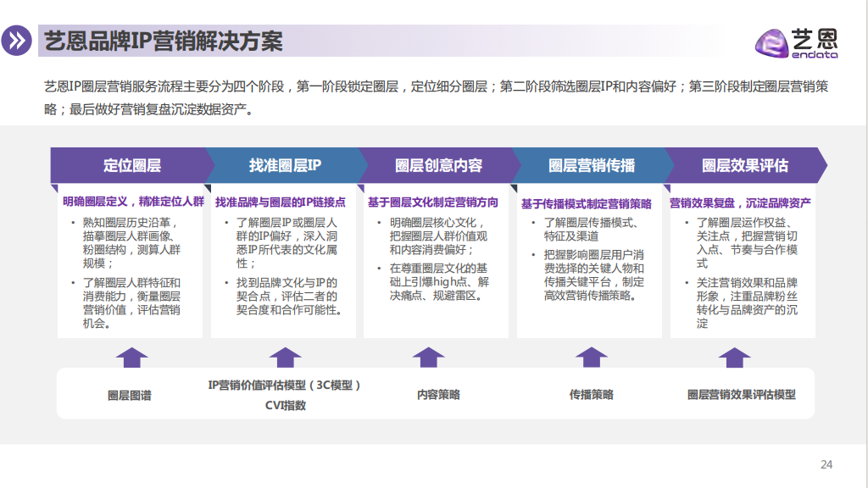
Task: Click the 明确圈层定义，精准定位人群 subheading
Action: click(133, 202)
